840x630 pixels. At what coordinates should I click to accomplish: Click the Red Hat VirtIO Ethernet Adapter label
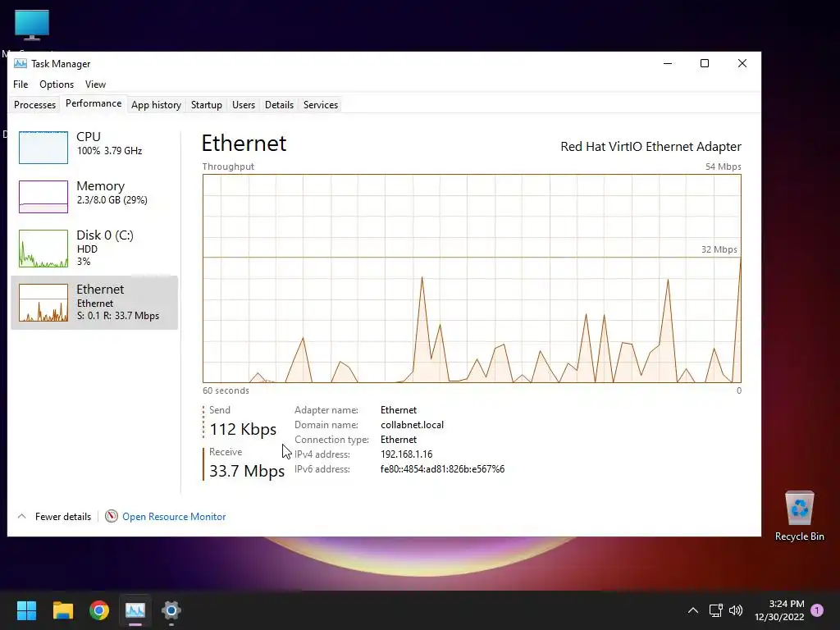651,147
